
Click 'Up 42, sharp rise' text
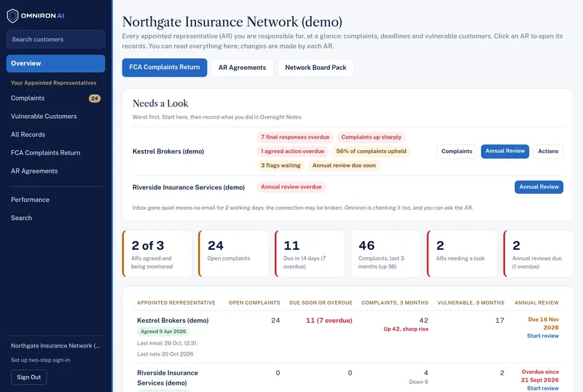coord(406,329)
